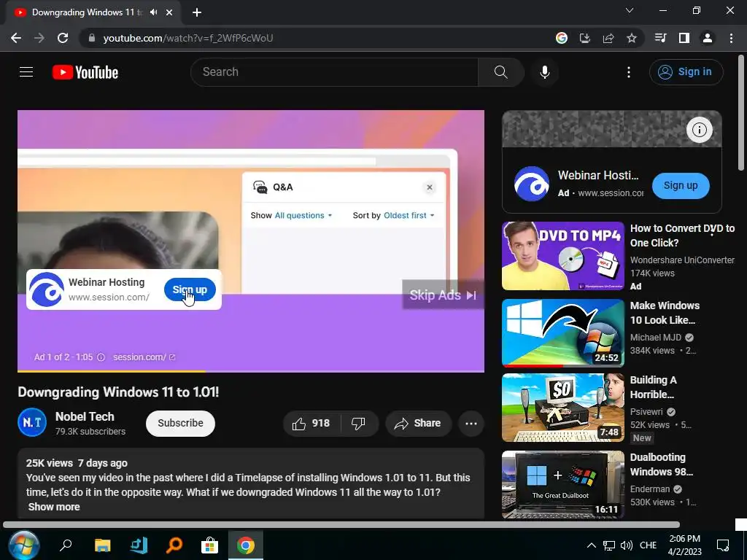
Task: Click the search magnifier button
Action: pyautogui.click(x=500, y=72)
